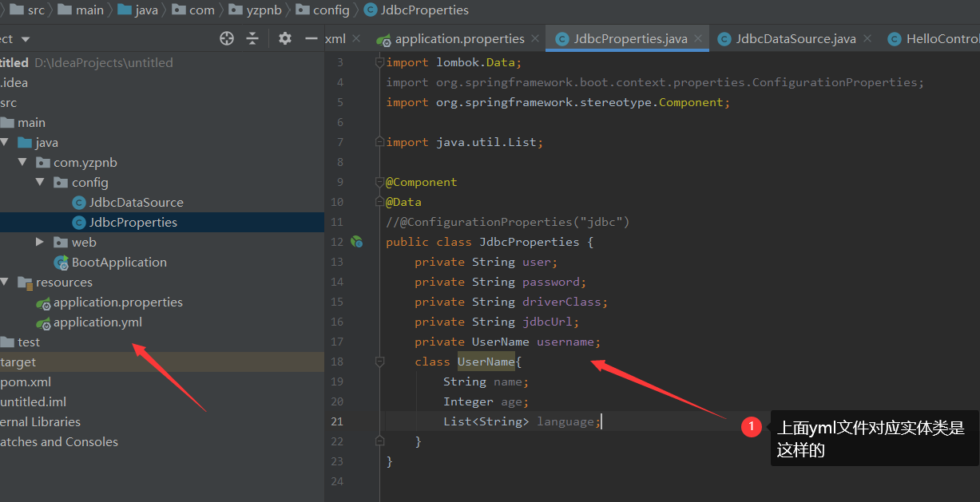Expand the web package node
Screen dimensions: 980x502
tap(41, 242)
